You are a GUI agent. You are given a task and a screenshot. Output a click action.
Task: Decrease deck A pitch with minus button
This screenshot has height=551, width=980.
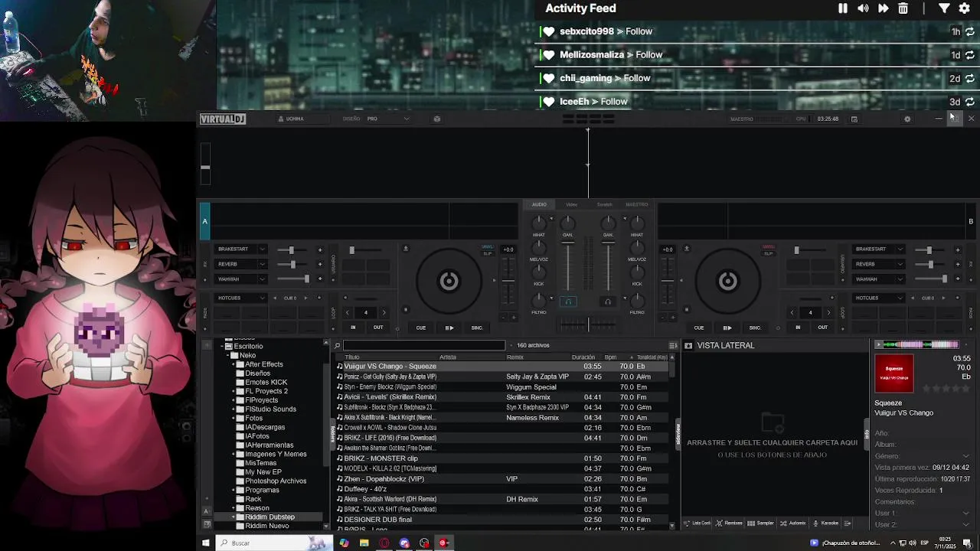coord(503,317)
